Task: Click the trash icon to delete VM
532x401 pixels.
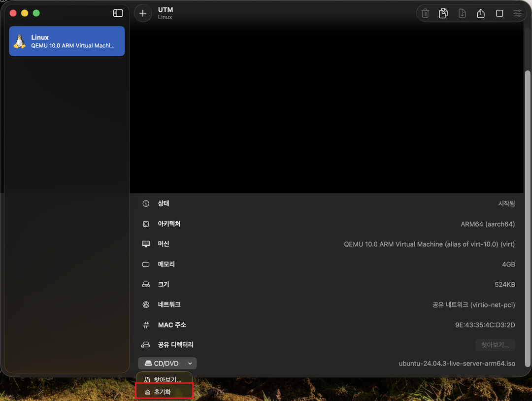Action: pos(425,13)
